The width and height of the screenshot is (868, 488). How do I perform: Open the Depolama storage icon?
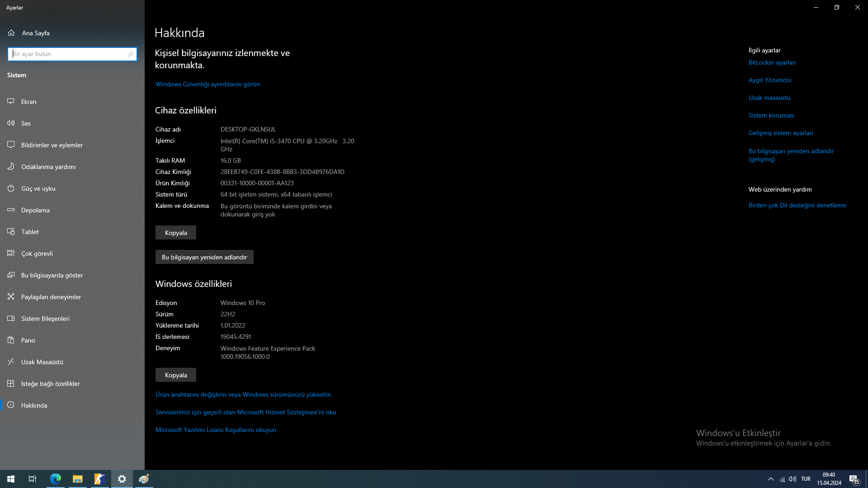point(11,210)
